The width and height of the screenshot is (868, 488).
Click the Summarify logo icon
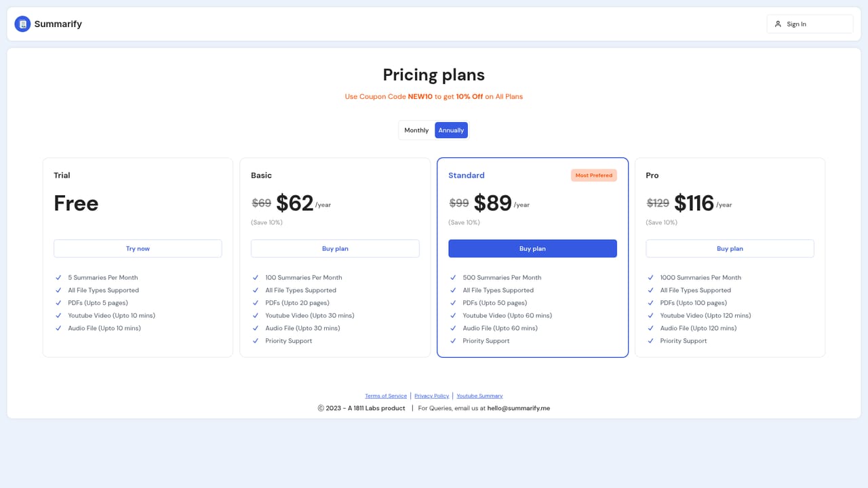point(22,24)
